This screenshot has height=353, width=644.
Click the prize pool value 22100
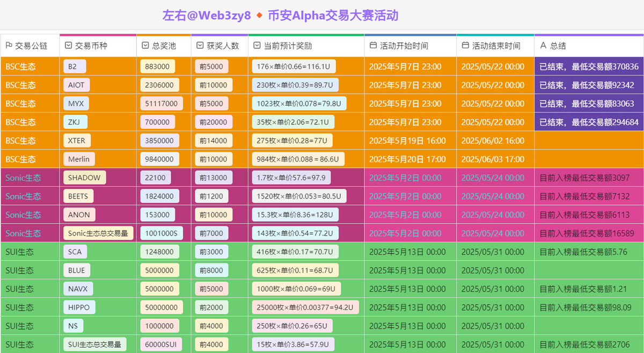point(155,178)
